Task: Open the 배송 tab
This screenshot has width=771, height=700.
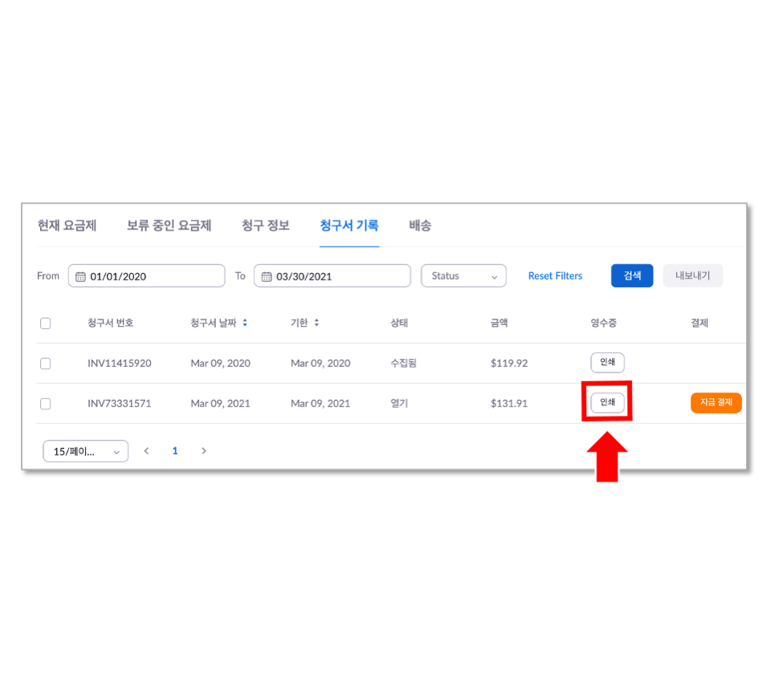Action: (x=420, y=226)
